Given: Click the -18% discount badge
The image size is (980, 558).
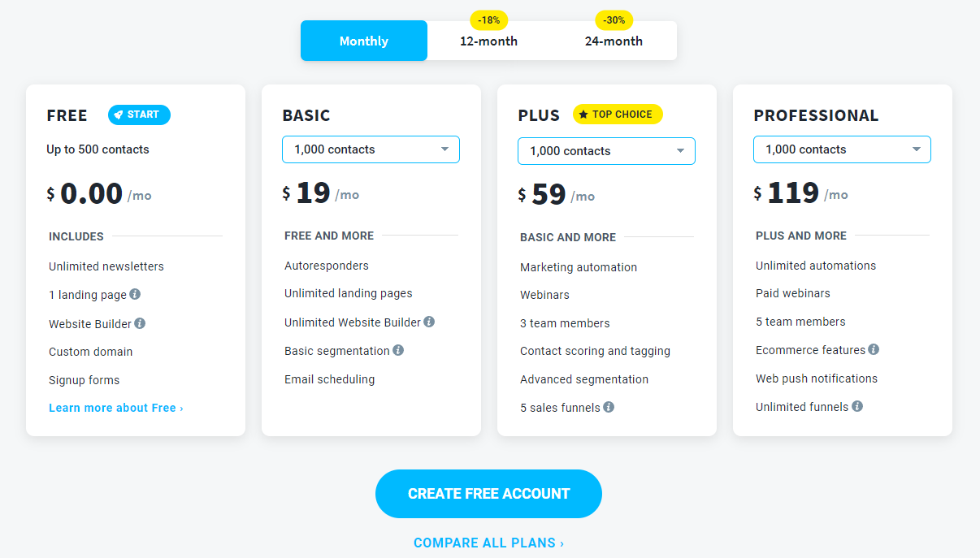Looking at the screenshot, I should [x=489, y=20].
